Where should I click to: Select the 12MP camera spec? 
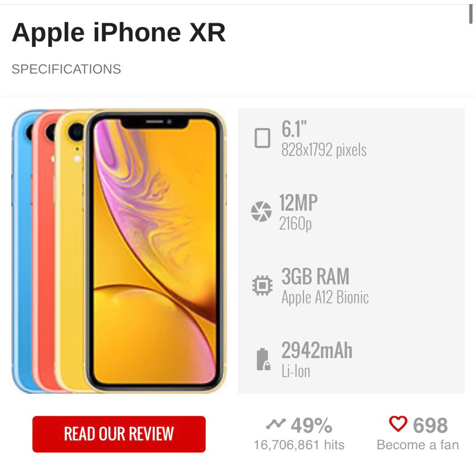point(299,203)
